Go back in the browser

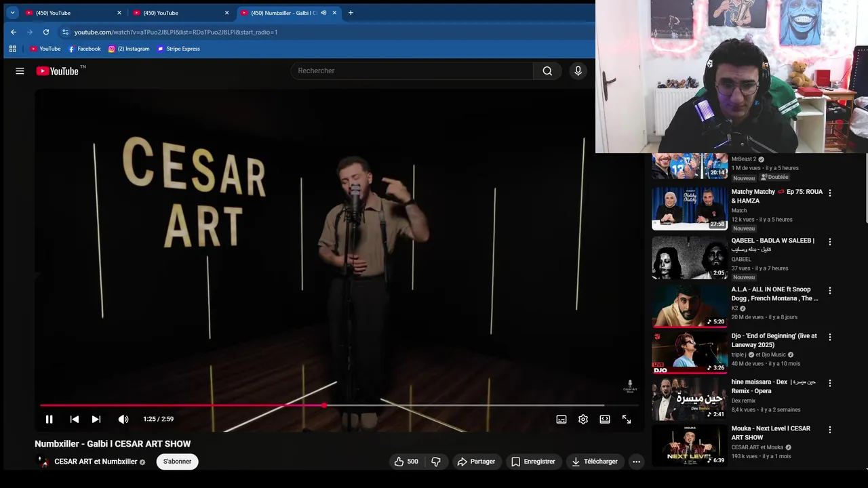click(x=14, y=32)
